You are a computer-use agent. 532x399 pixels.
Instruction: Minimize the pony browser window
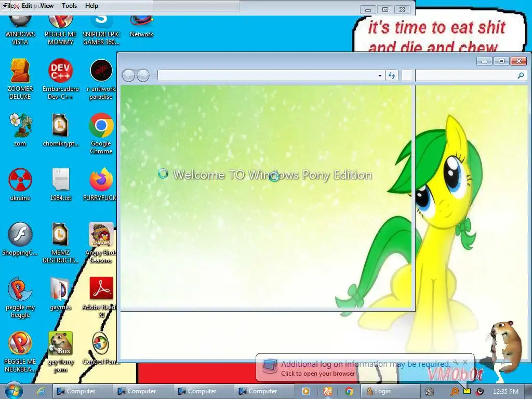click(485, 61)
